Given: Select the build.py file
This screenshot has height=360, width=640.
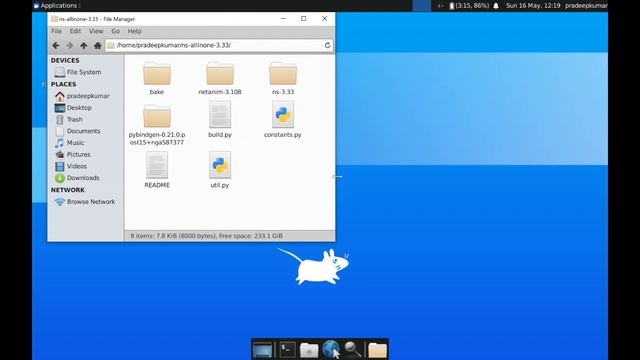Looking at the screenshot, I should 220,120.
